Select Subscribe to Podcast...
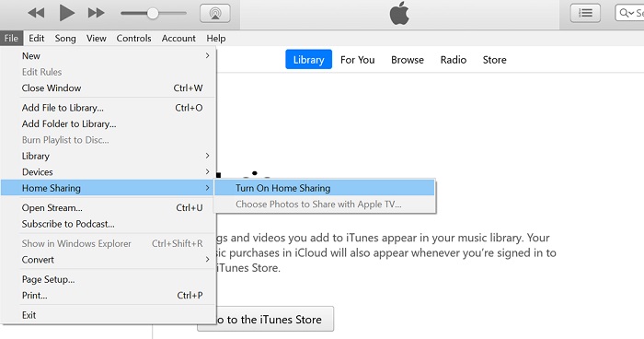The height and width of the screenshot is (339, 644). (x=109, y=224)
